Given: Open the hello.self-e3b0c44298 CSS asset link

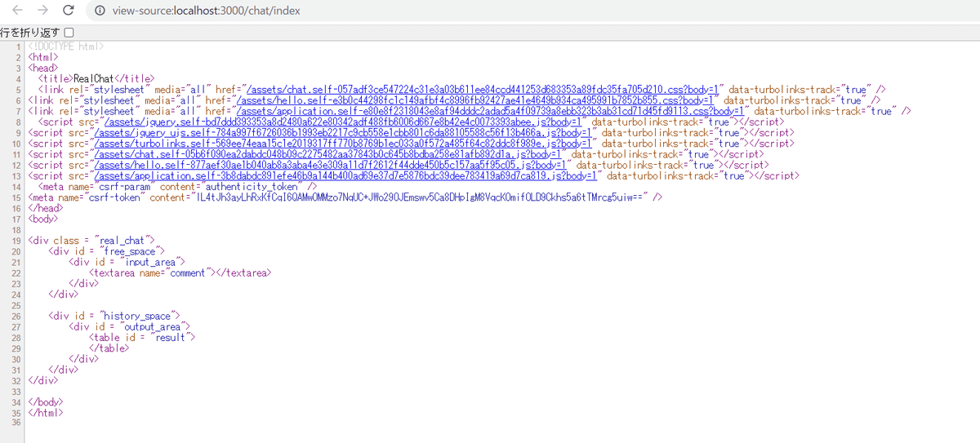Looking at the screenshot, I should click(x=476, y=100).
